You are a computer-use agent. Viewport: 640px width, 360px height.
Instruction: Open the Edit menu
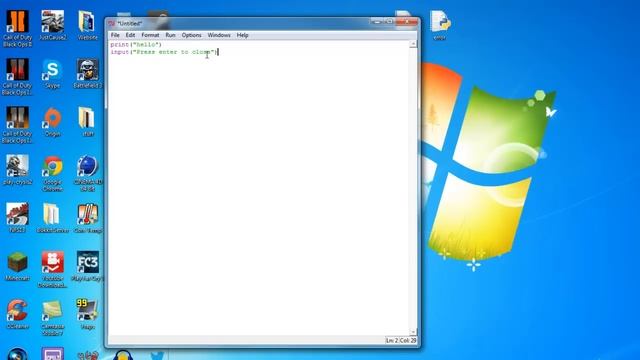tap(130, 35)
